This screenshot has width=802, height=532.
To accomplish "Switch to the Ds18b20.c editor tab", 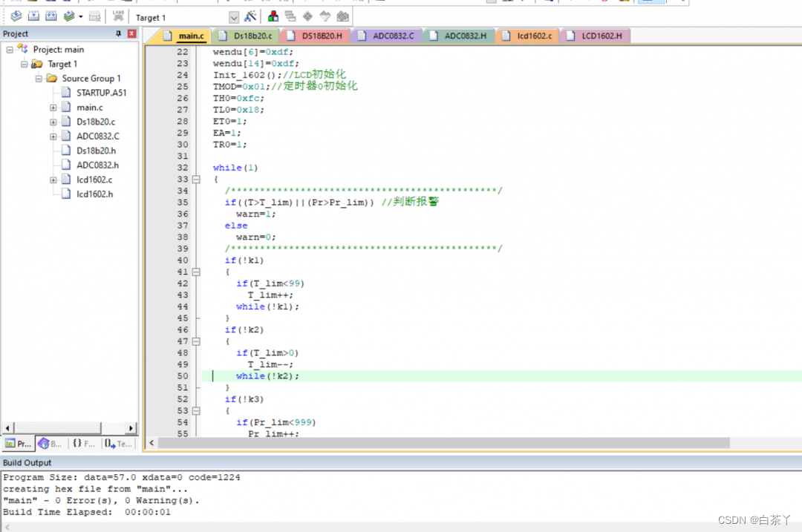I will [251, 36].
